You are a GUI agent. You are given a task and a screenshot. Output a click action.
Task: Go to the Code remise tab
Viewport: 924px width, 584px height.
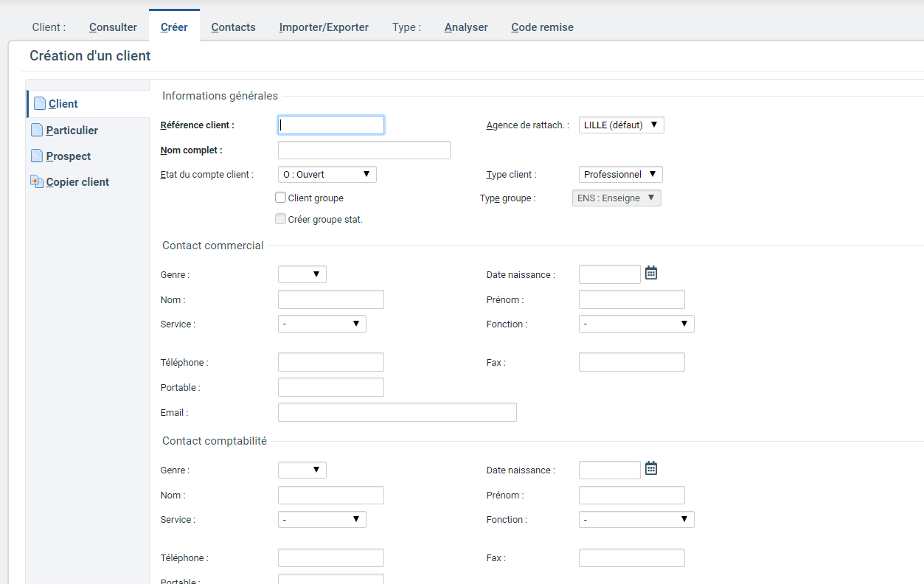click(542, 27)
